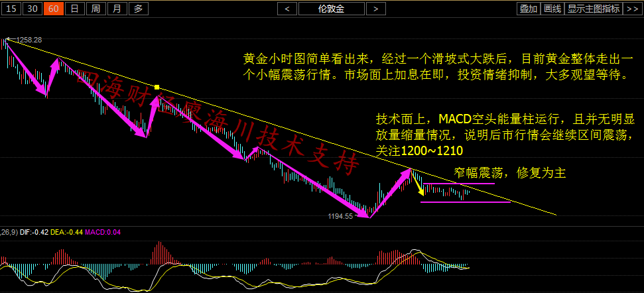644x293 pixels.
Task: Select yellow trendline handle marker
Action: pyautogui.click(x=157, y=87)
